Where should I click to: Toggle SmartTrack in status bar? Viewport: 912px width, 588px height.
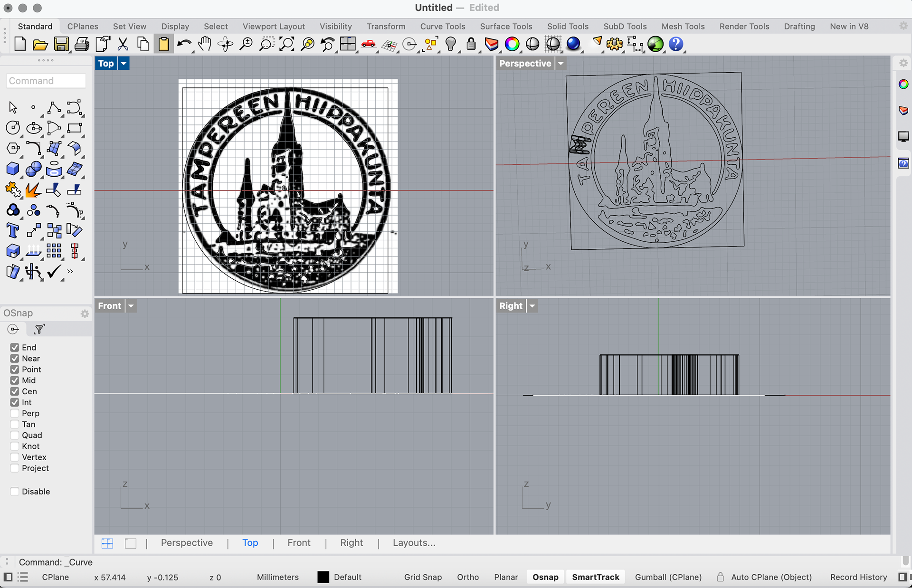coord(595,577)
